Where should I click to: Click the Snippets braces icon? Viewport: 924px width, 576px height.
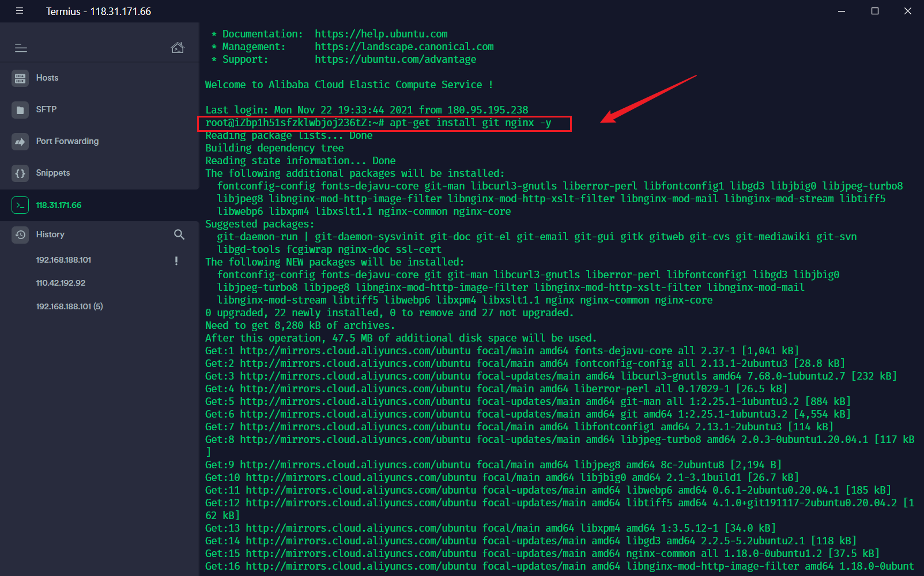click(x=20, y=173)
